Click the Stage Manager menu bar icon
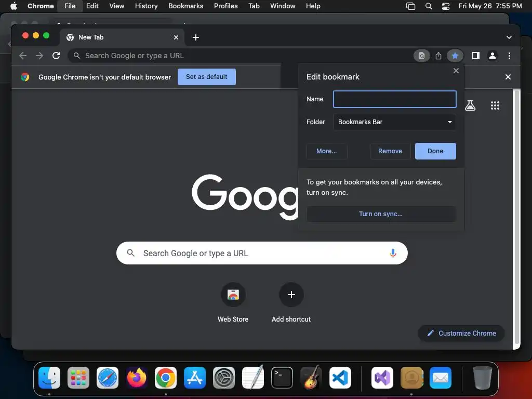Screen dimensions: 532x399 pyautogui.click(x=410, y=6)
